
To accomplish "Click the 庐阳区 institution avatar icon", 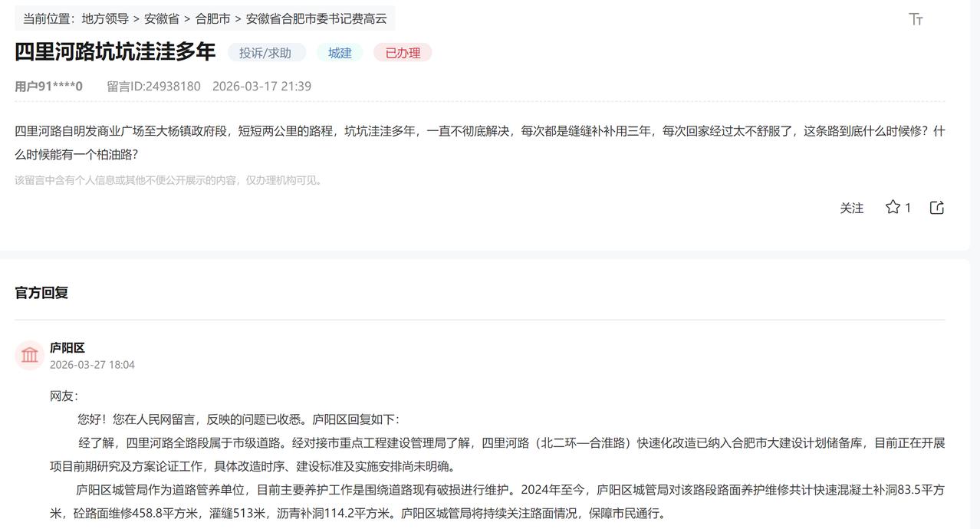I will point(29,355).
